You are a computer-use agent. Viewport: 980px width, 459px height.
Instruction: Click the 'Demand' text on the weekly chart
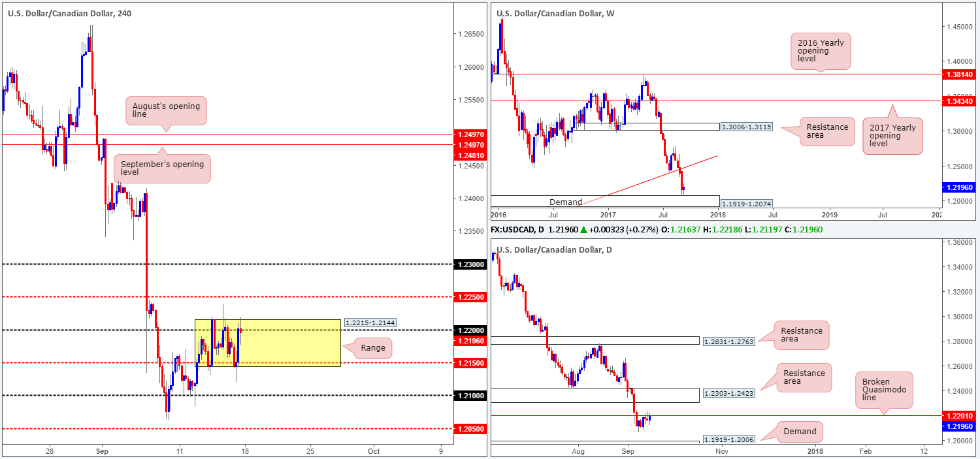pos(566,202)
